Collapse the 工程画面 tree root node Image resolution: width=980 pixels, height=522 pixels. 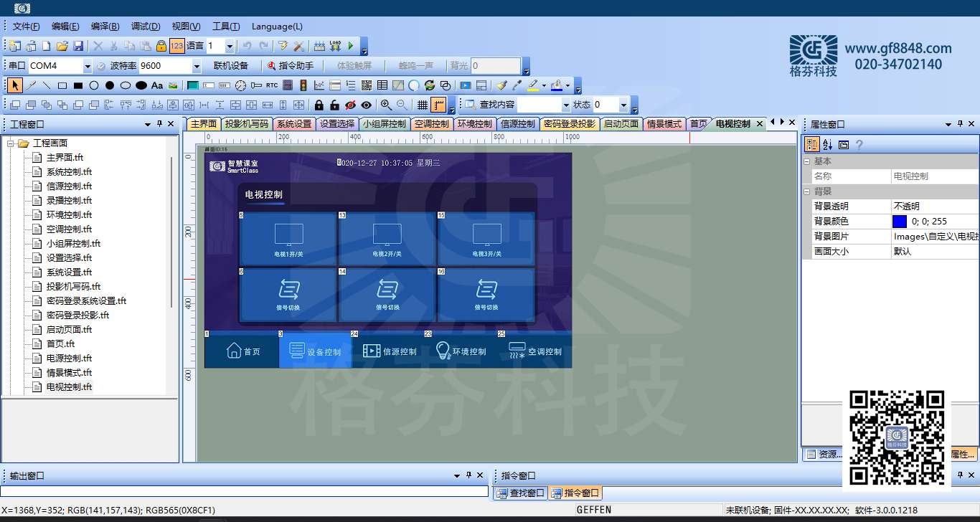tap(11, 143)
